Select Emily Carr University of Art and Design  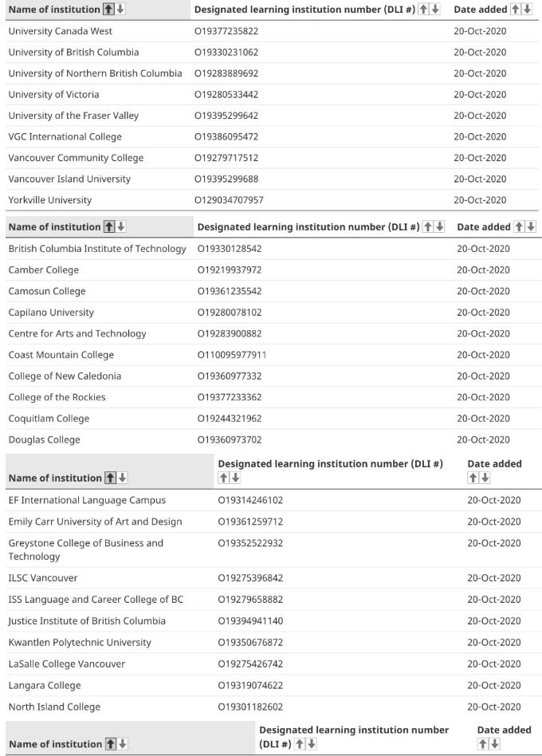coord(95,522)
